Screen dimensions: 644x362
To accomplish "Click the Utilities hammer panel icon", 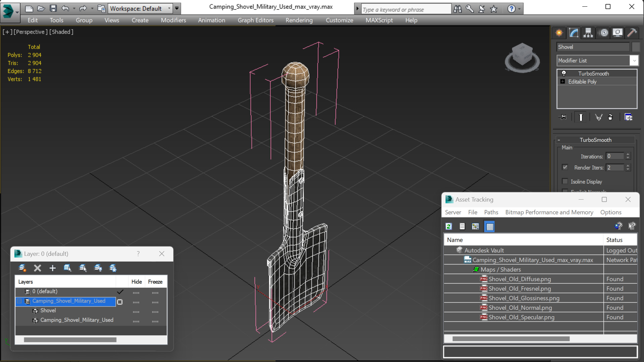I will (632, 33).
